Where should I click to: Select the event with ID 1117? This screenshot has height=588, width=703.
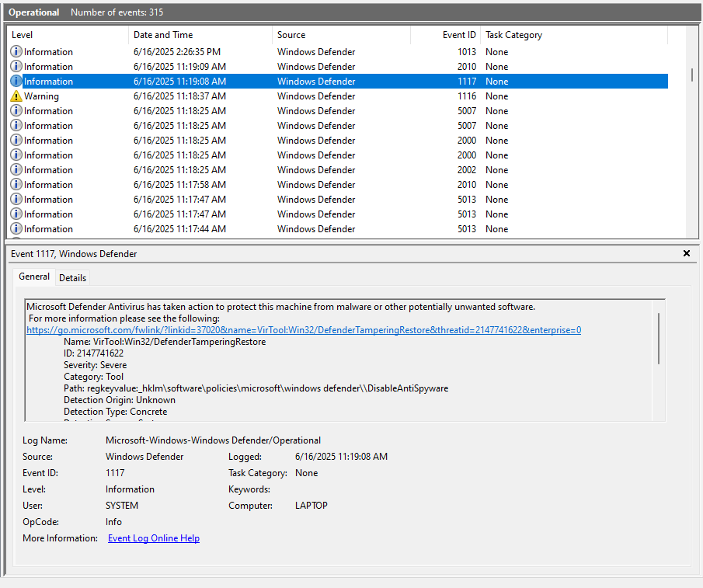339,81
